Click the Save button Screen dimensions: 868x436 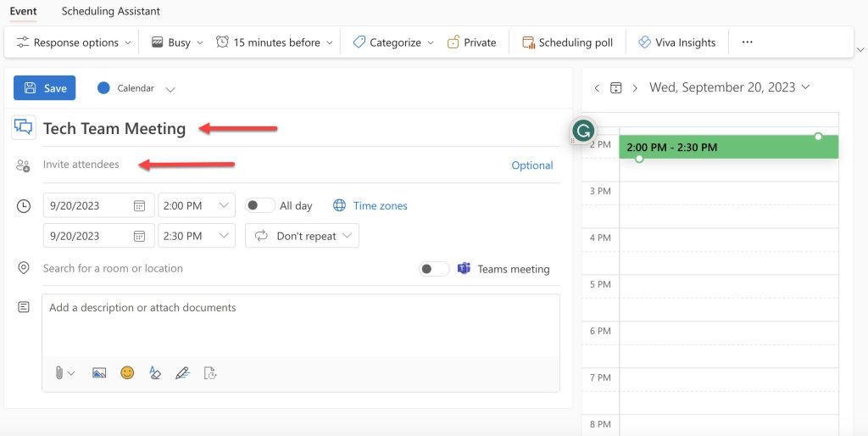click(45, 88)
